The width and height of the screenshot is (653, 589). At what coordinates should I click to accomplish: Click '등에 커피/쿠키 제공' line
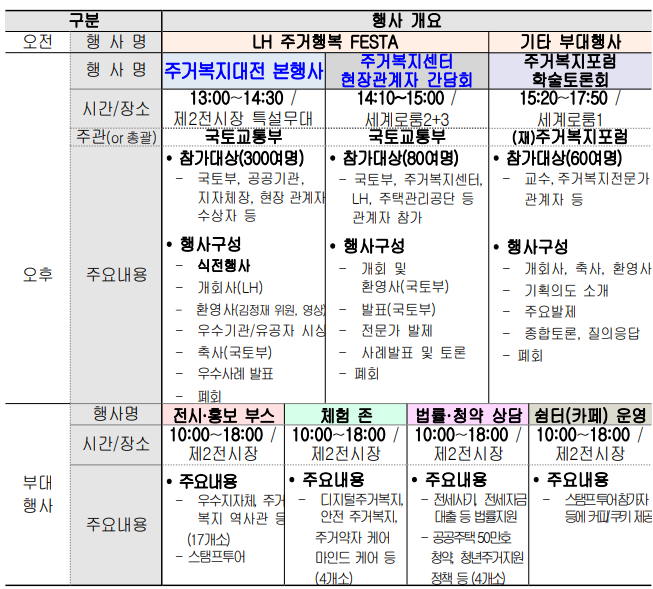608,517
